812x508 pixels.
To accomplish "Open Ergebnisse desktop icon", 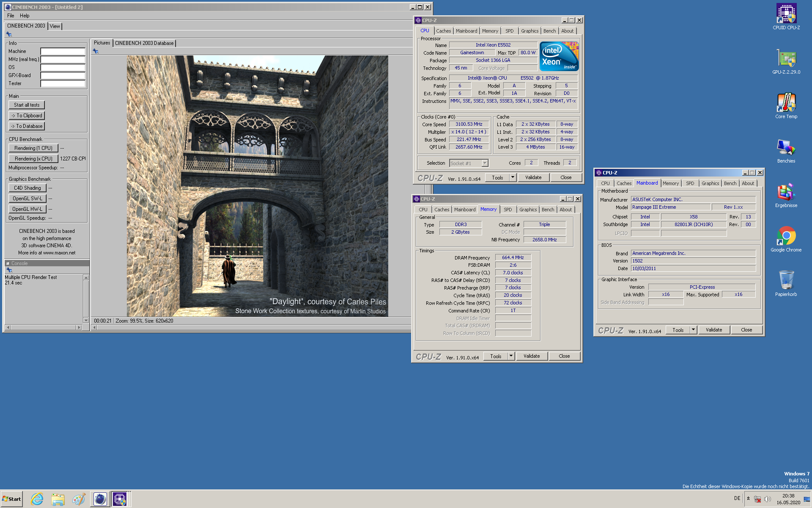I will click(786, 195).
